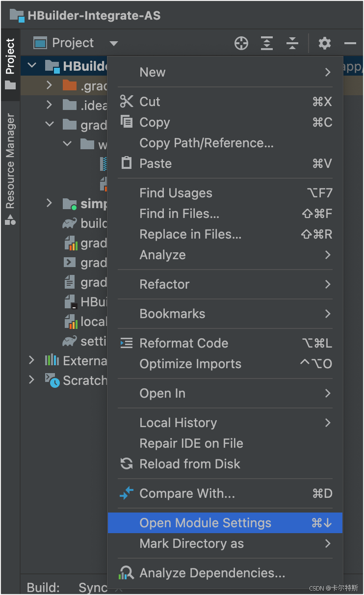Click the Select Opened File target icon
Image resolution: width=364 pixels, height=595 pixels.
pos(241,43)
